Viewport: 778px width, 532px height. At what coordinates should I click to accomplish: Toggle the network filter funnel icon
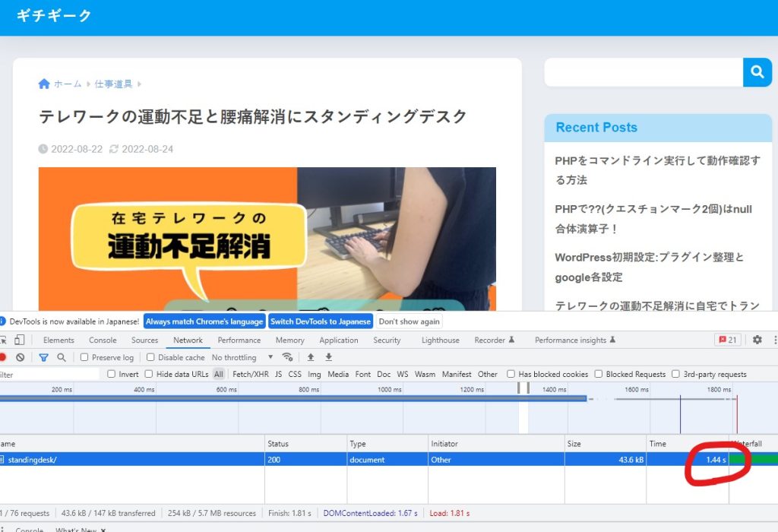tap(43, 357)
